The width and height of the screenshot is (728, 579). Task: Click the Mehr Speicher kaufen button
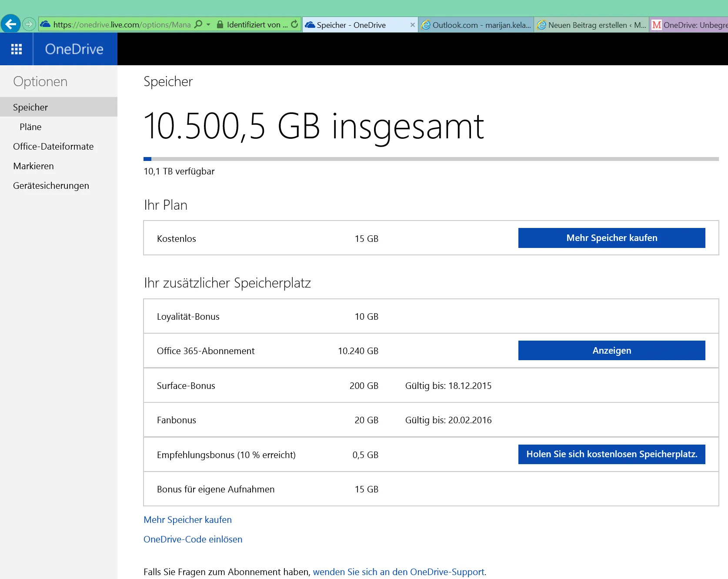pyautogui.click(x=611, y=238)
